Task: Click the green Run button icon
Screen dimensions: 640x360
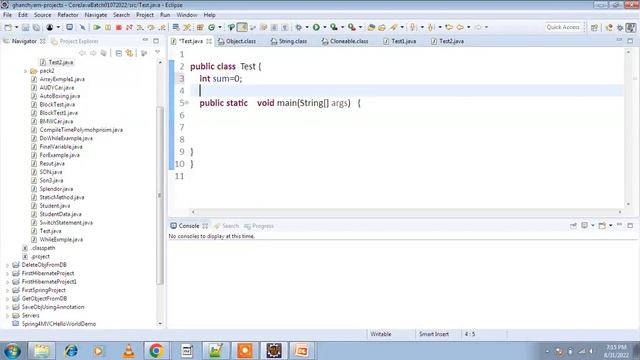Action: point(316,27)
